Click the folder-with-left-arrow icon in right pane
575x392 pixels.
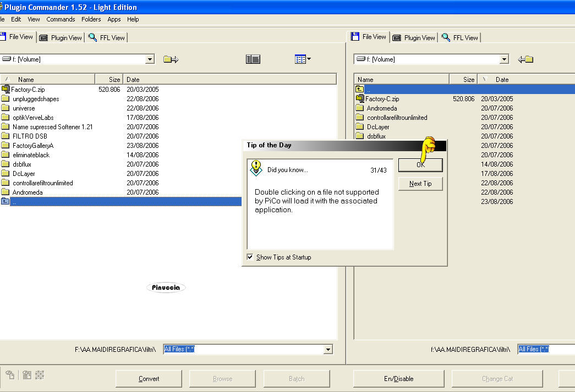525,59
